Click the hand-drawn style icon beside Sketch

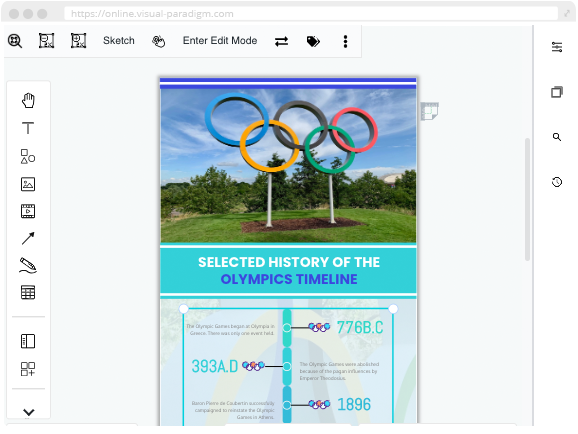click(x=159, y=41)
